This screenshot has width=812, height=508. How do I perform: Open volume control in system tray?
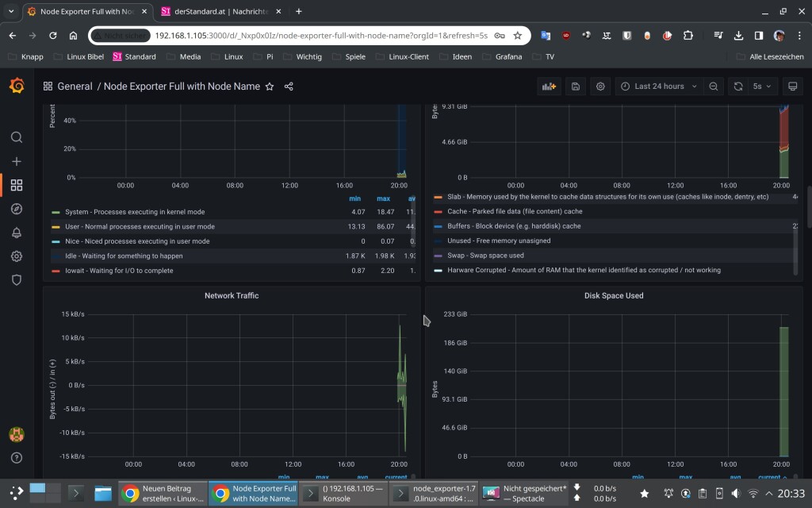pyautogui.click(x=736, y=494)
